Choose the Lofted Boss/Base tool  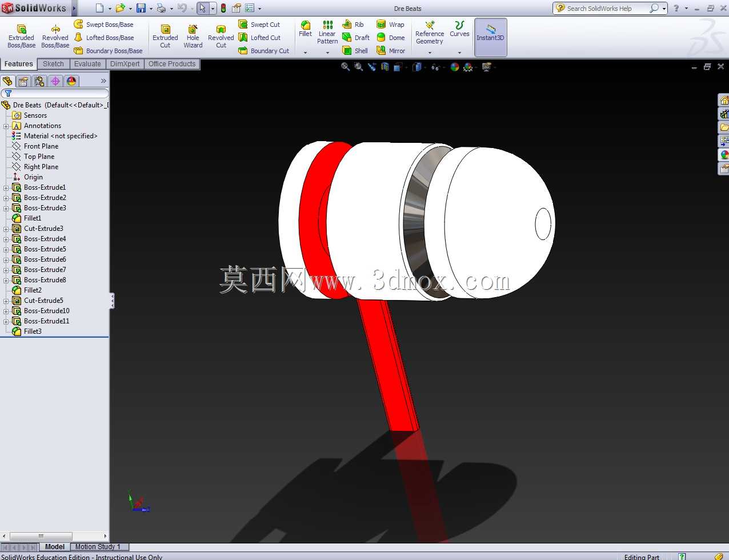[x=103, y=38]
